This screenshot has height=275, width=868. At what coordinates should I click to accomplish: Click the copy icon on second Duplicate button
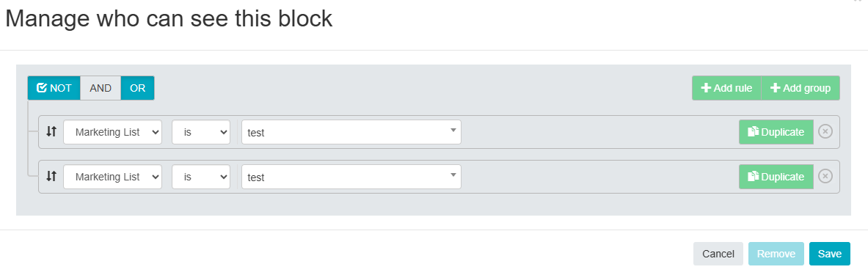click(x=753, y=177)
